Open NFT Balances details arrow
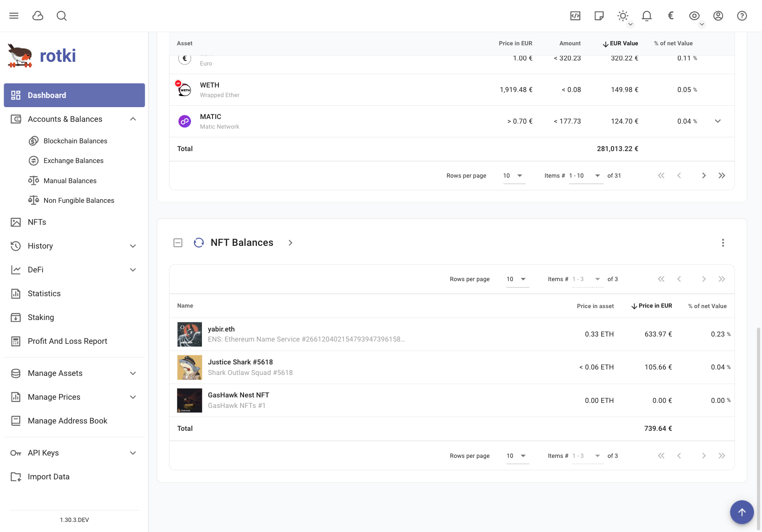The width and height of the screenshot is (762, 532). pyautogui.click(x=290, y=243)
